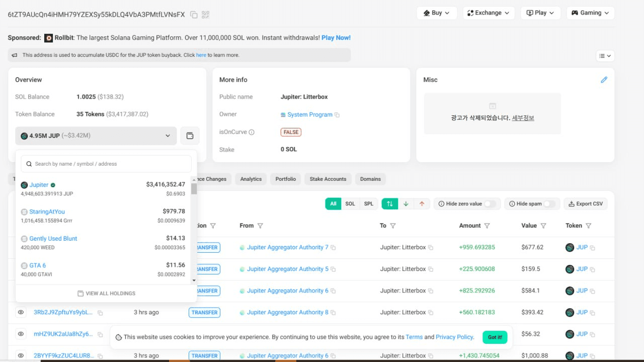Image resolution: width=644 pixels, height=362 pixels.
Task: Copy JUP token address in $677.62 row
Action: pos(593,248)
